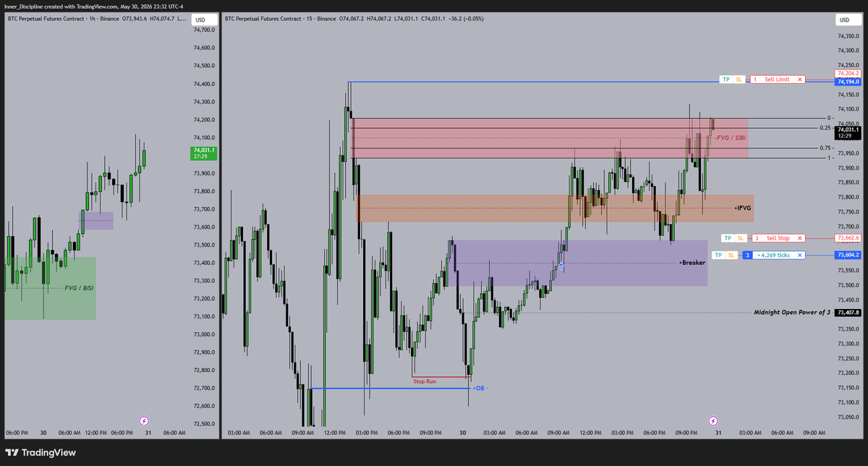Click the TP button on the Sell Limit order
868x466 pixels.
pos(726,79)
